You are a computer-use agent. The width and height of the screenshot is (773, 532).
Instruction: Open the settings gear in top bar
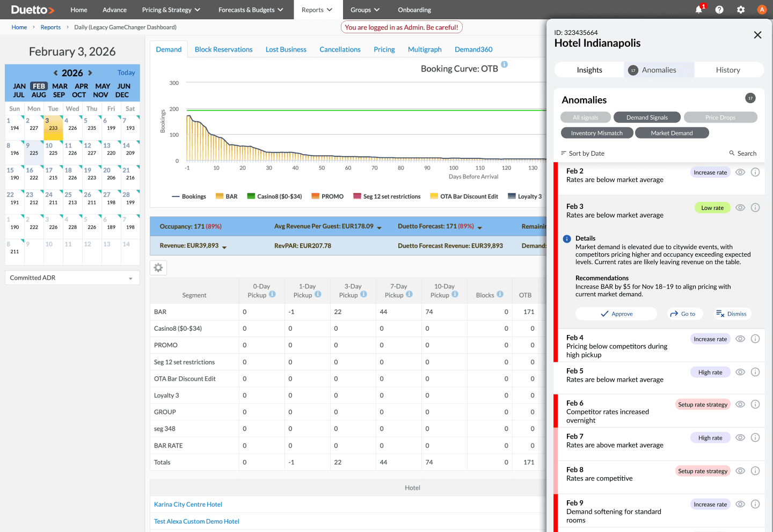tap(741, 10)
